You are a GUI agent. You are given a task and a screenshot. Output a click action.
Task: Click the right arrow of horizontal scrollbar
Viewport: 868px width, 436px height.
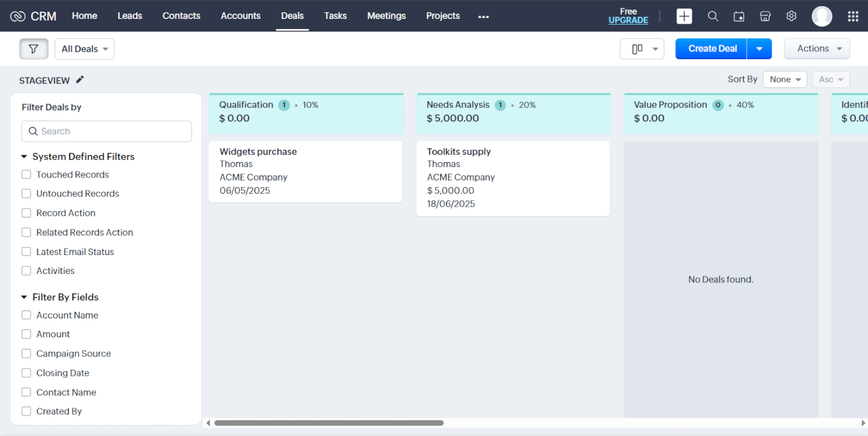pyautogui.click(x=862, y=423)
